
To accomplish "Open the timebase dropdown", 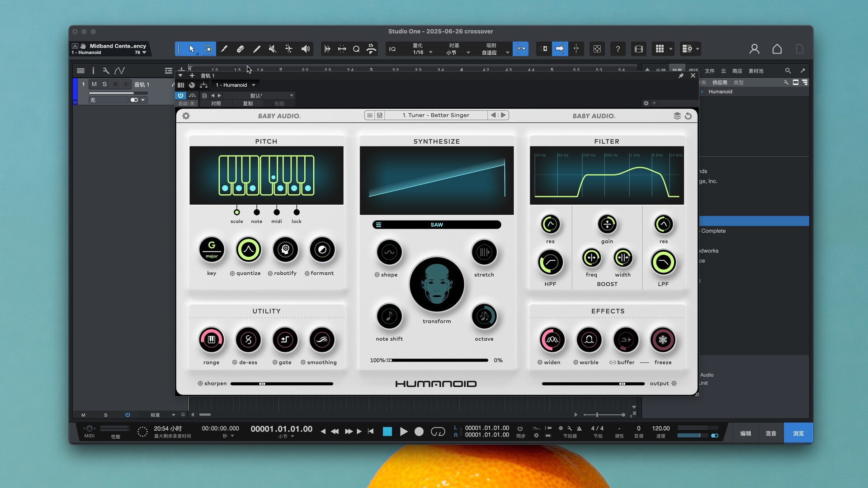I will (458, 49).
